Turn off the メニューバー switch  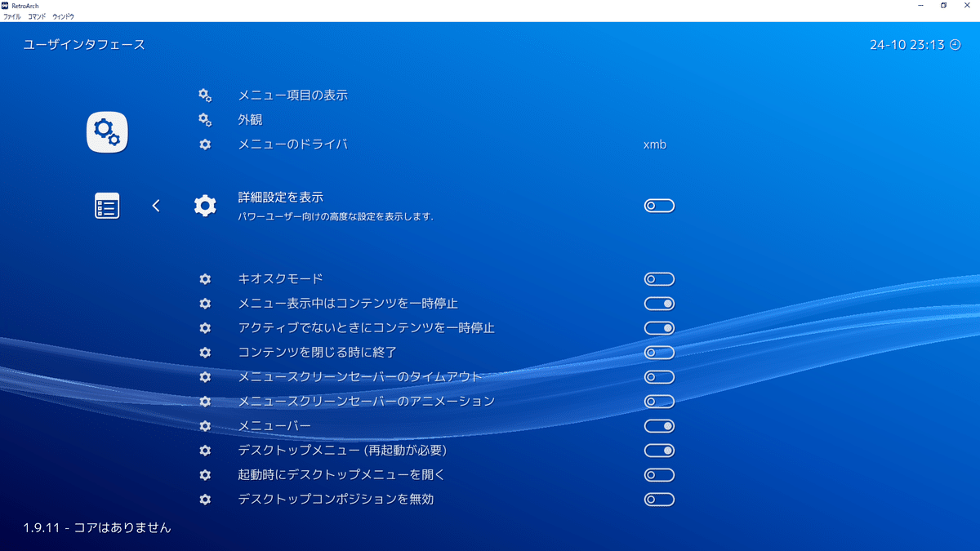[659, 426]
